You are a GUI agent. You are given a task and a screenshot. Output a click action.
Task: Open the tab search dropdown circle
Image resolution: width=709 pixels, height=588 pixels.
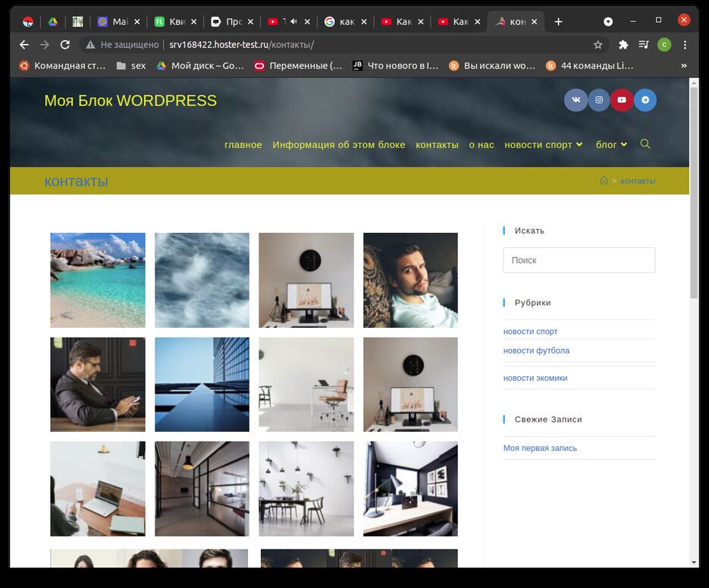608,22
